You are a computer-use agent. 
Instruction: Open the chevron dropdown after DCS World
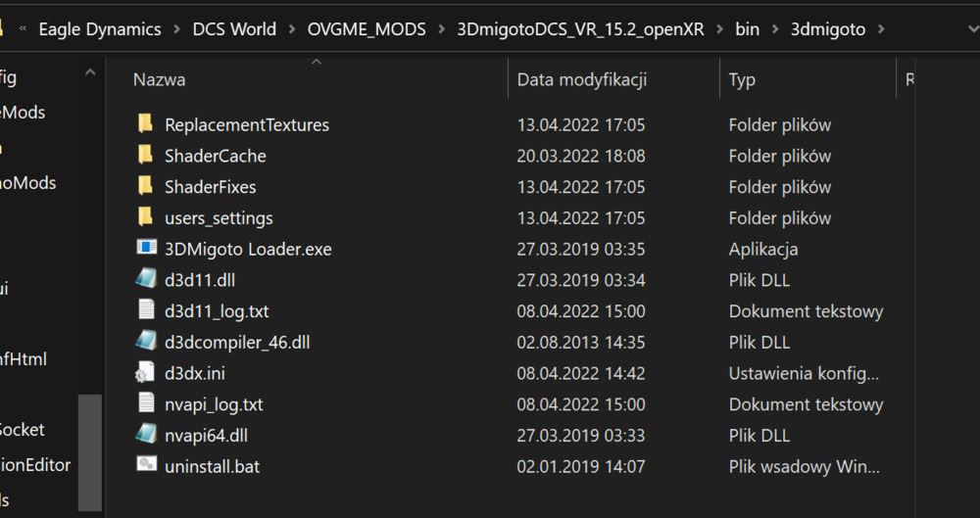coord(292,29)
